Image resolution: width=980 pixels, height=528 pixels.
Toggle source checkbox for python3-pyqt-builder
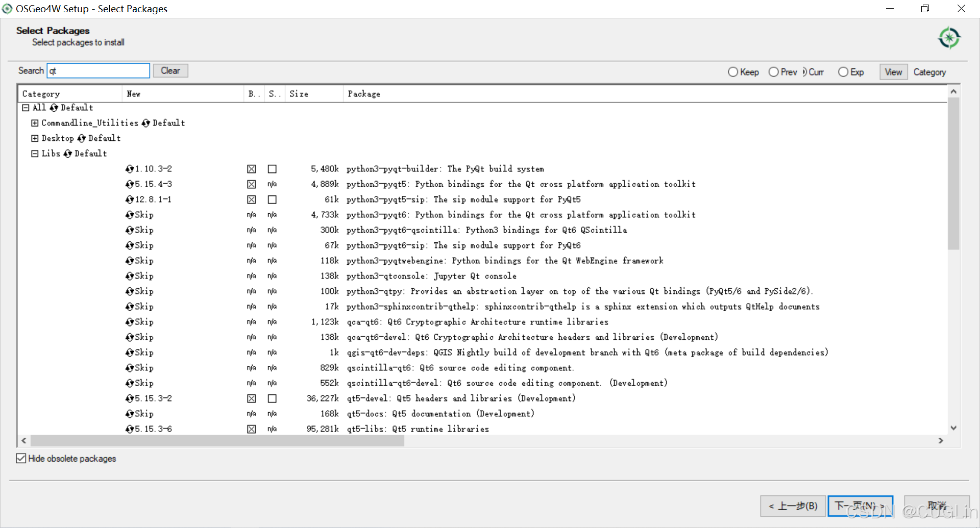[x=272, y=169]
